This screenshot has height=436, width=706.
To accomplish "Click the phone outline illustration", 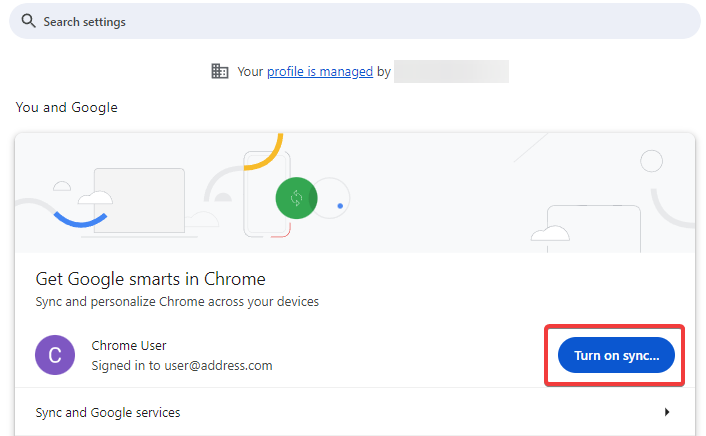I will [x=267, y=195].
